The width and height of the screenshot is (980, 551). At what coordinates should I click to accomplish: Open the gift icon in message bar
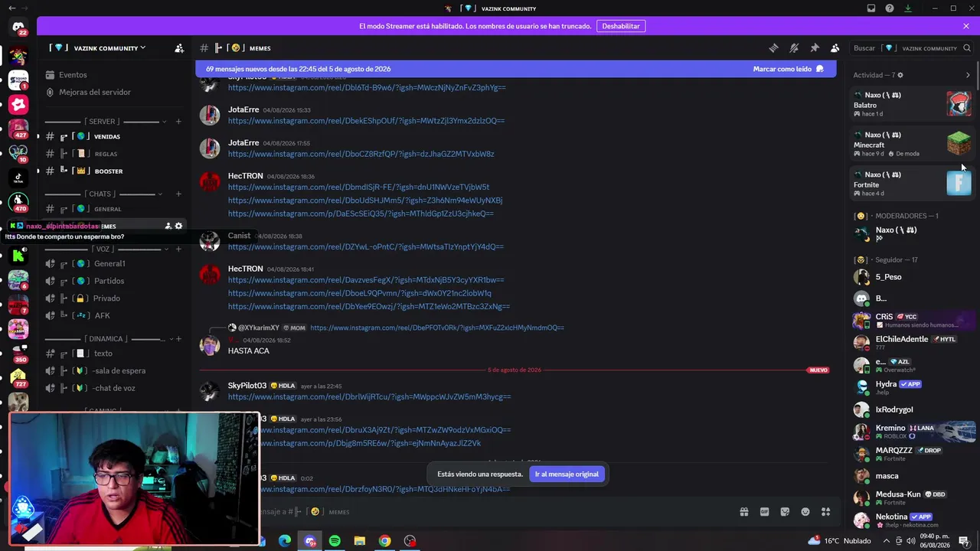click(743, 512)
